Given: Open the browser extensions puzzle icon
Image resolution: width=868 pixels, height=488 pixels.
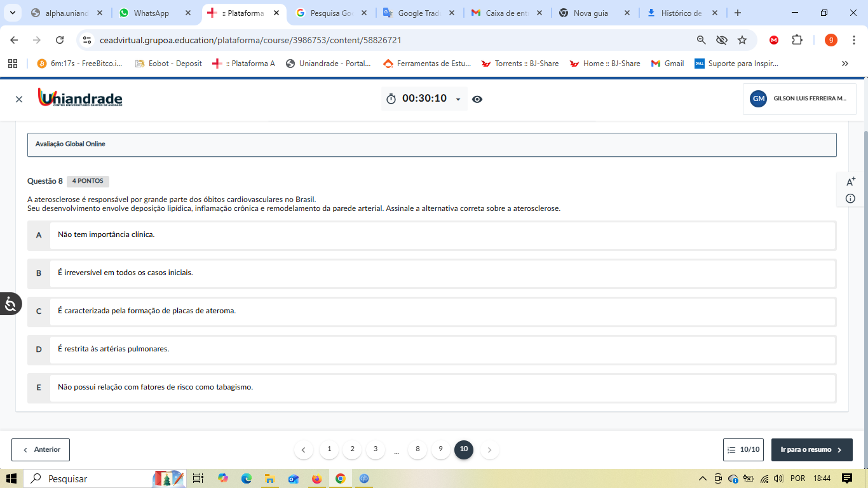Looking at the screenshot, I should coord(797,40).
